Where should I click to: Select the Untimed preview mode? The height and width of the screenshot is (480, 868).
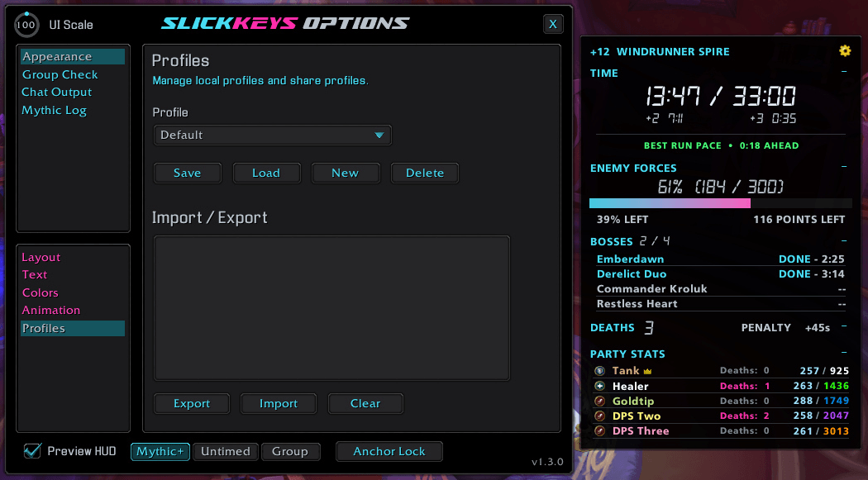pyautogui.click(x=226, y=452)
